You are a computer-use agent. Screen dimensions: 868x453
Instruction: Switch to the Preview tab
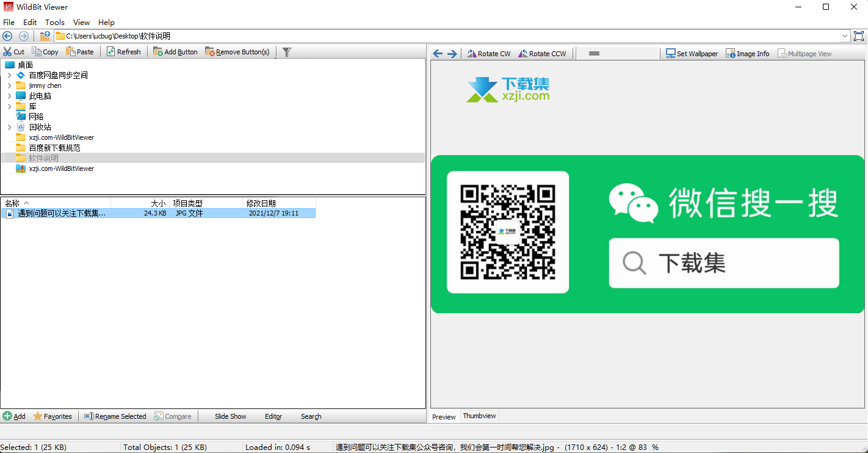444,417
